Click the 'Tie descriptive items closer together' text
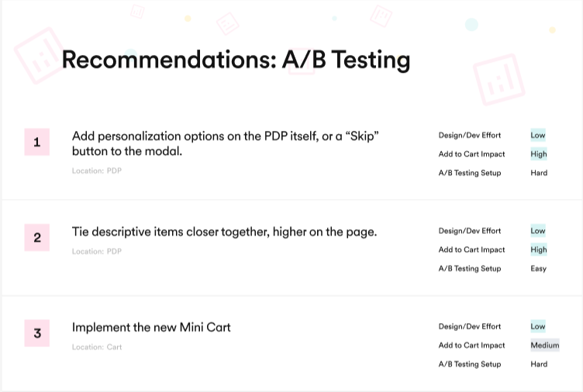 tap(224, 232)
